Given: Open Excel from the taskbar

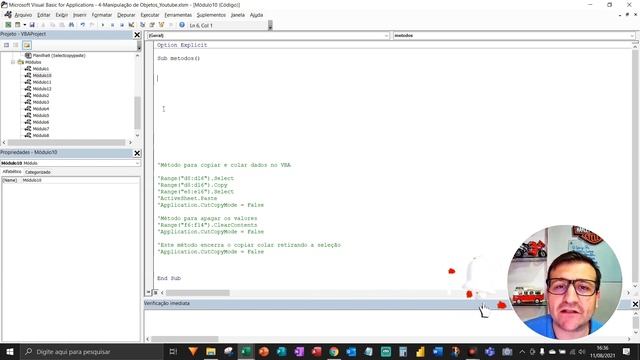Looking at the screenshot, I should coord(246,351).
